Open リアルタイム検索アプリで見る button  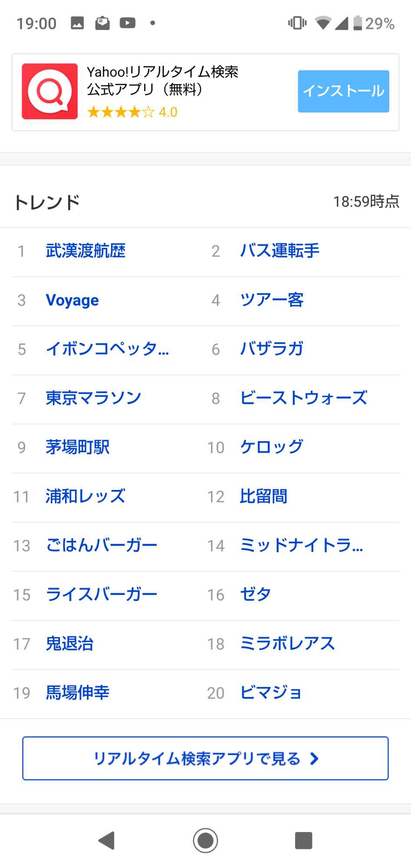(205, 758)
